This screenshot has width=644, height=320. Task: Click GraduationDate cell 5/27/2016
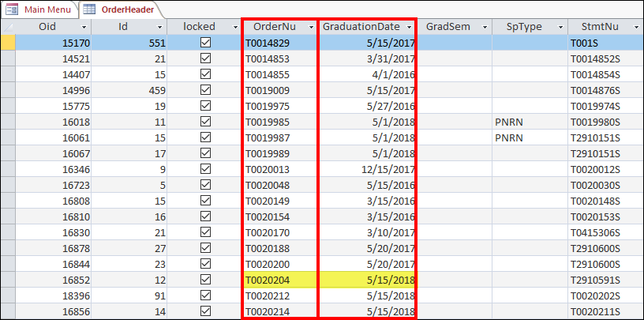(x=368, y=106)
